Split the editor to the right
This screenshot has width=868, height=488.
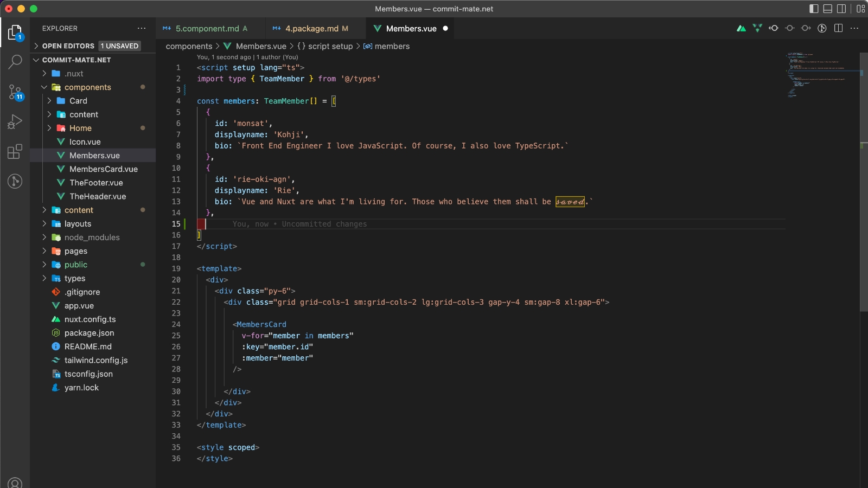point(838,28)
